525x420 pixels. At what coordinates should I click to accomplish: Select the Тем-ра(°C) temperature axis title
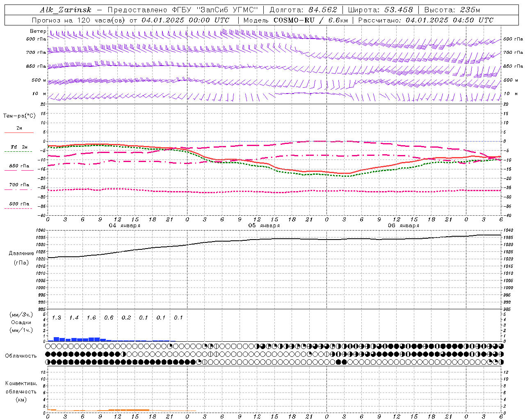19,116
